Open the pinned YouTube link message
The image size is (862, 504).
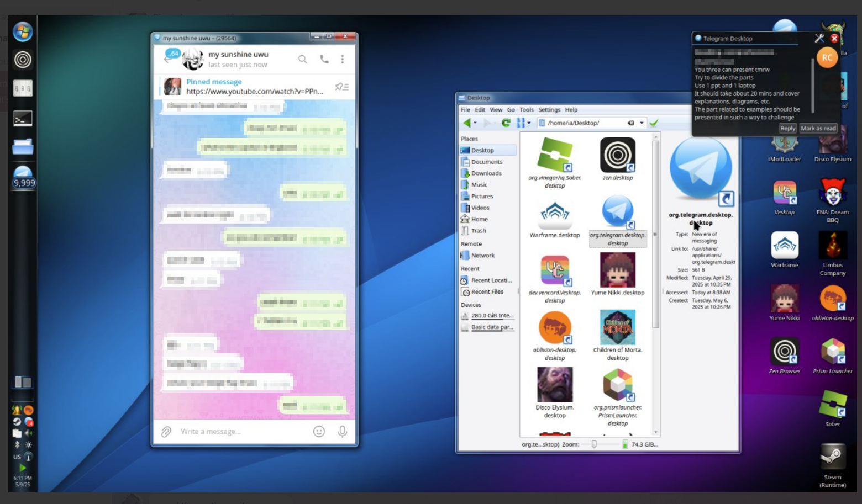pyautogui.click(x=255, y=87)
